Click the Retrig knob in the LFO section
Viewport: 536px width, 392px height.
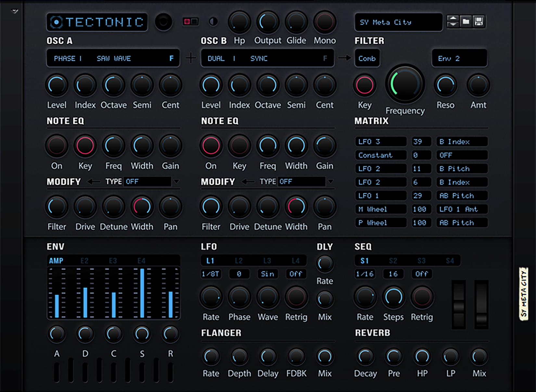pos(296,297)
